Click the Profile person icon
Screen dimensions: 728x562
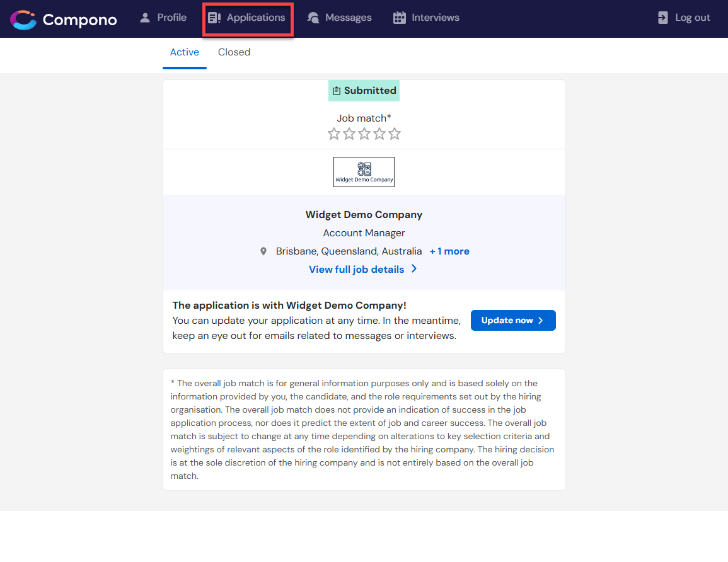pyautogui.click(x=145, y=18)
